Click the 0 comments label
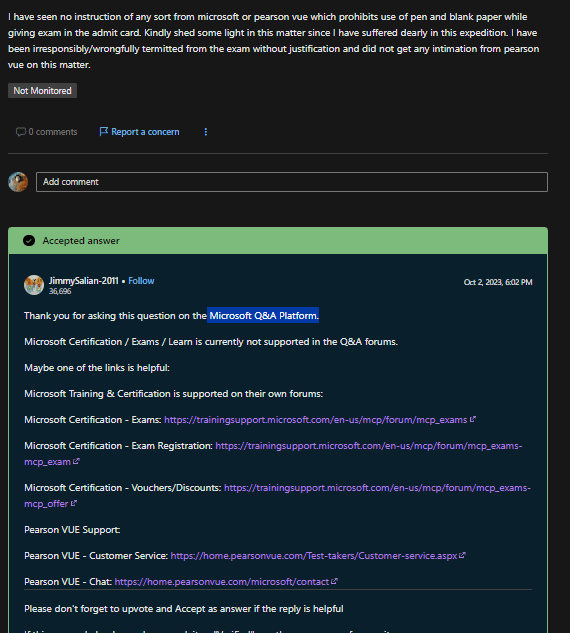570x633 pixels. tap(53, 132)
